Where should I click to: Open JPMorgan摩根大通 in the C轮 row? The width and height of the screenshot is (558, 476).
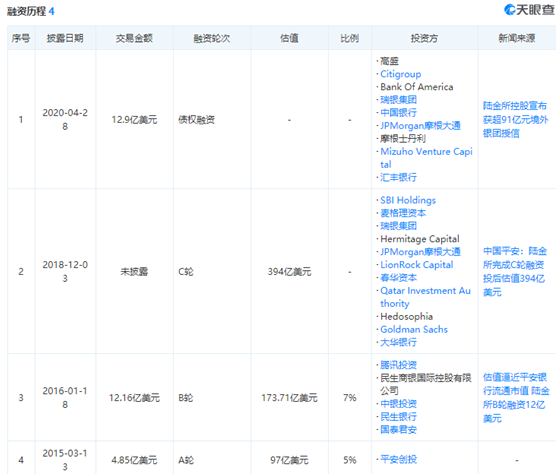click(420, 252)
